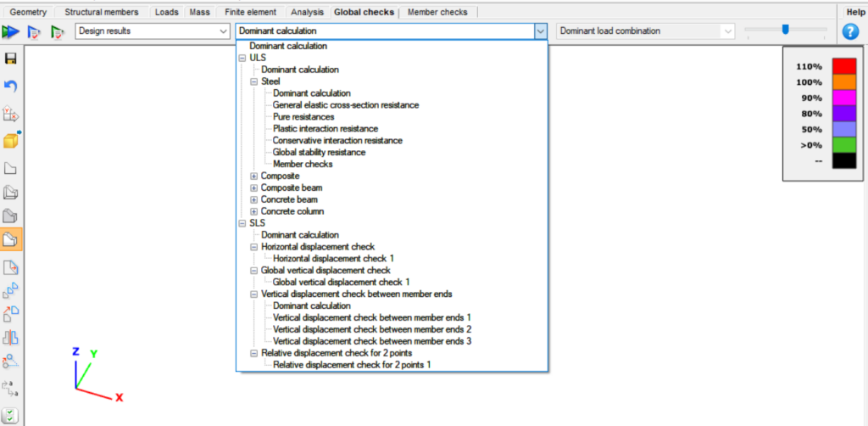Select Vertical displacement check between member ends 3
868x426 pixels.
[372, 341]
